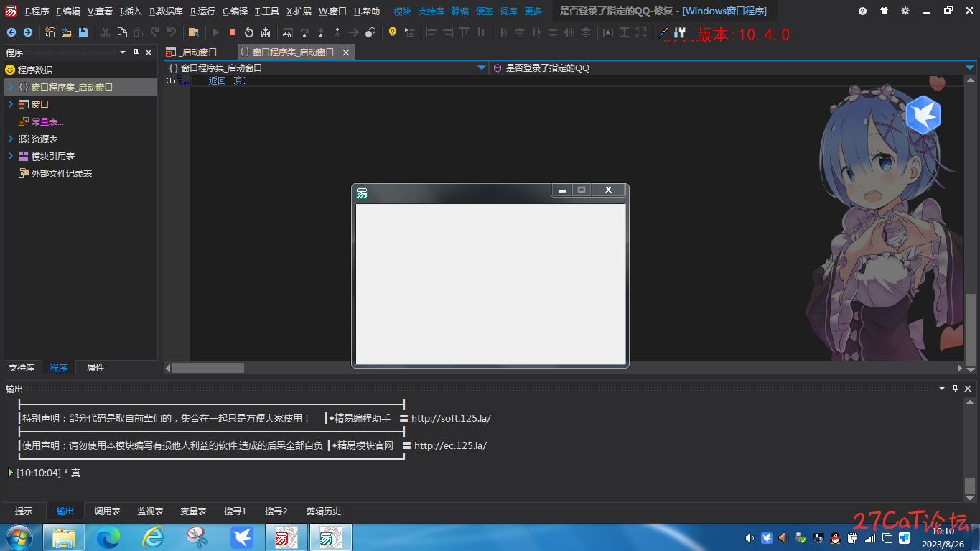This screenshot has width=980, height=551.
Task: Click the 模块 link in the menu bar
Action: 402,11
